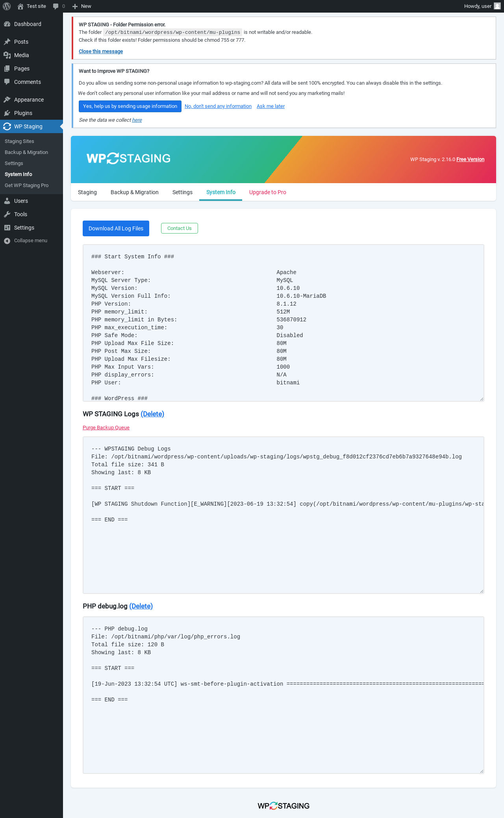
Task: Click the Contact Us button
Action: tap(180, 228)
